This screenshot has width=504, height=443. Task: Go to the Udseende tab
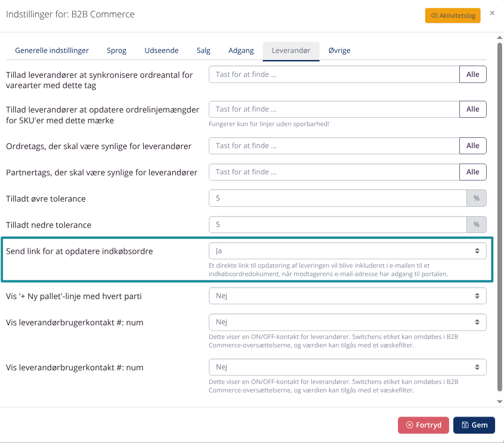click(161, 51)
